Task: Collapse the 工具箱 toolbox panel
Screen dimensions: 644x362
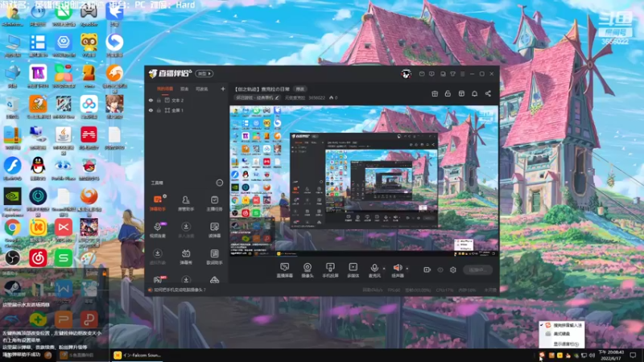Action: click(x=219, y=183)
